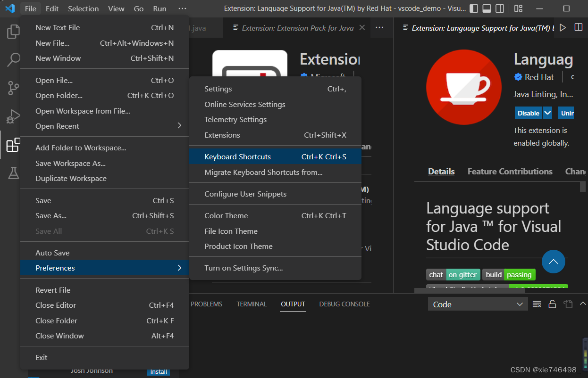Click the Install button in extensions list

coord(159,372)
